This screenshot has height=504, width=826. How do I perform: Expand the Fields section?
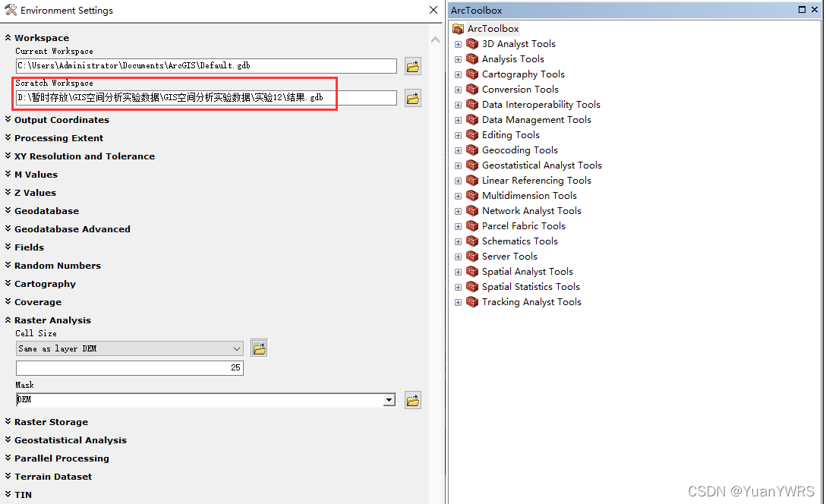8,247
